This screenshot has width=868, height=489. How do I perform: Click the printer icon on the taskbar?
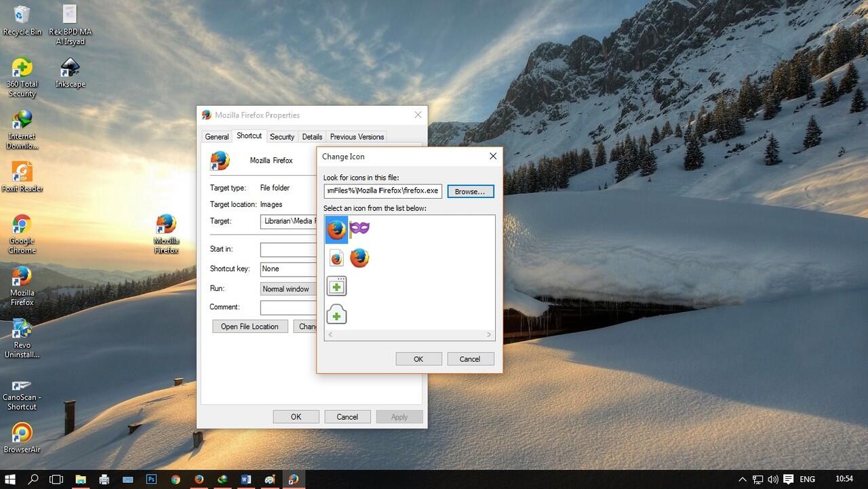tap(104, 479)
